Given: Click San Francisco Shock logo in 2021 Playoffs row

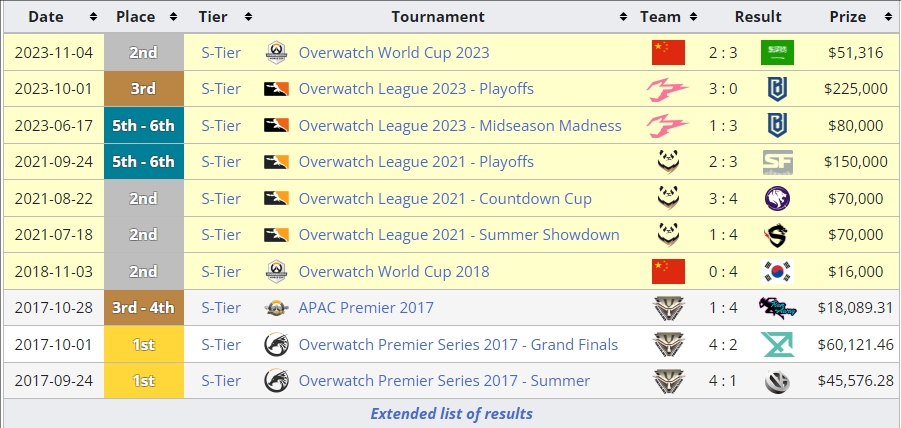Looking at the screenshot, I should [x=777, y=162].
